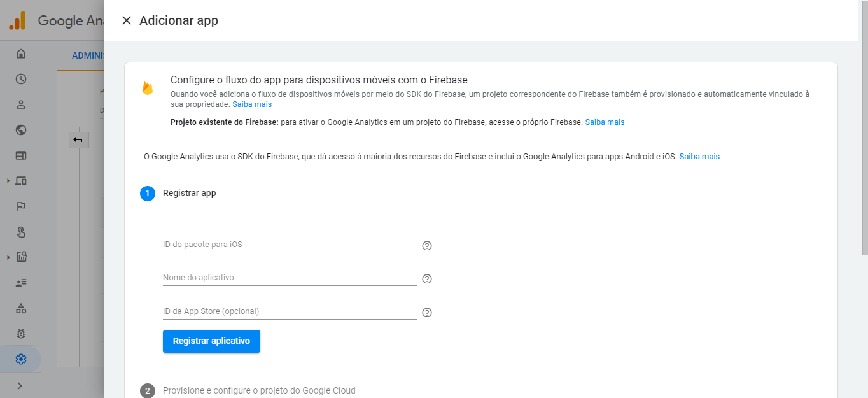Focus the Nome do aplicativo field
The width and height of the screenshot is (868, 398).
pyautogui.click(x=290, y=278)
